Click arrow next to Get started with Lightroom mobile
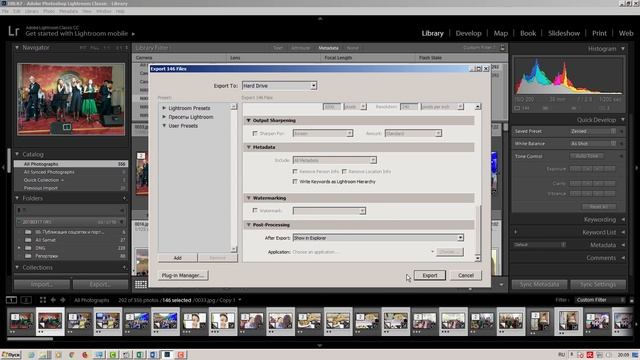 click(133, 34)
